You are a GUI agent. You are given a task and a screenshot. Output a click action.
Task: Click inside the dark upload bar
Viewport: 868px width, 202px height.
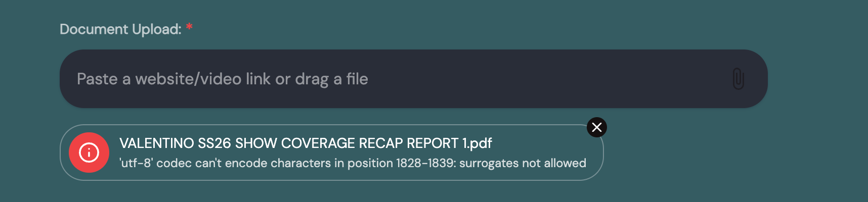pyautogui.click(x=506, y=79)
